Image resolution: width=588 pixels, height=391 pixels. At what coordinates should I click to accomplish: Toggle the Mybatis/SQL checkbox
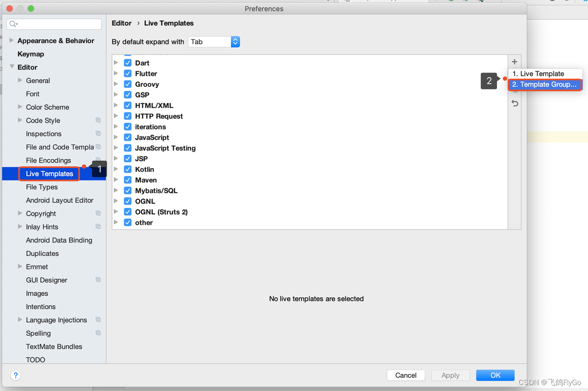(128, 191)
